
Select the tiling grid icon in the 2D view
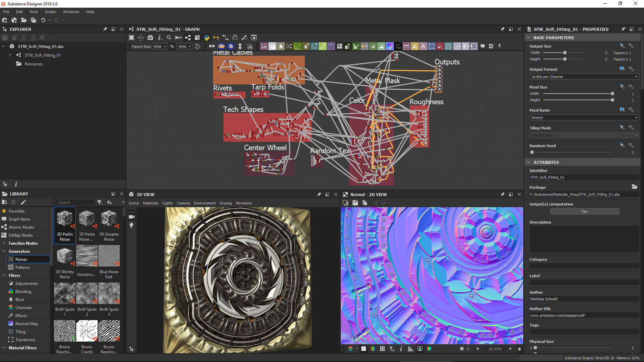382,348
